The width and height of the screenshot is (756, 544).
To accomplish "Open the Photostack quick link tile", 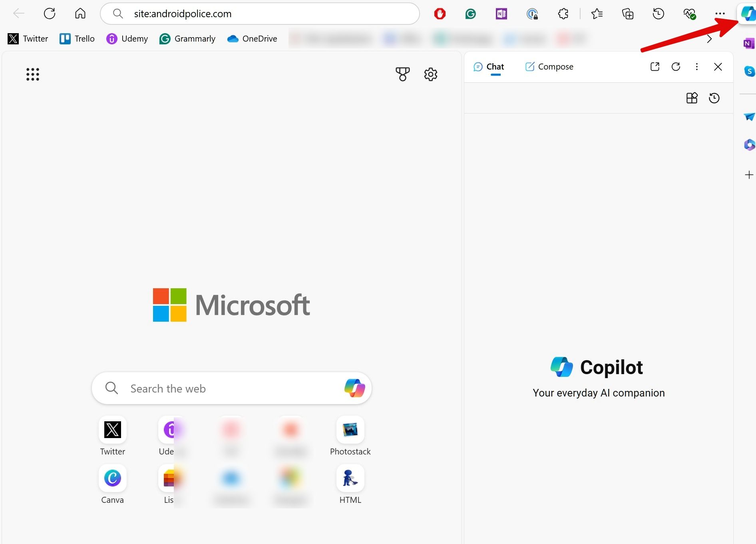I will point(350,436).
